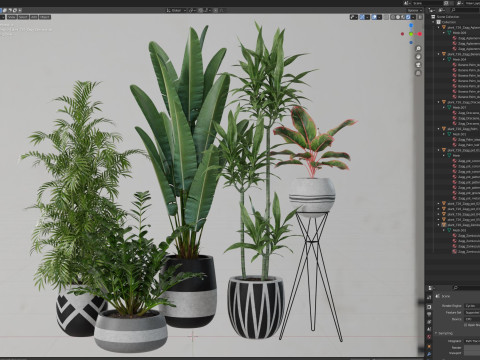Toggle viewport gizmos display
Image resolution: width=480 pixels, height=360 pixels.
[362, 17]
